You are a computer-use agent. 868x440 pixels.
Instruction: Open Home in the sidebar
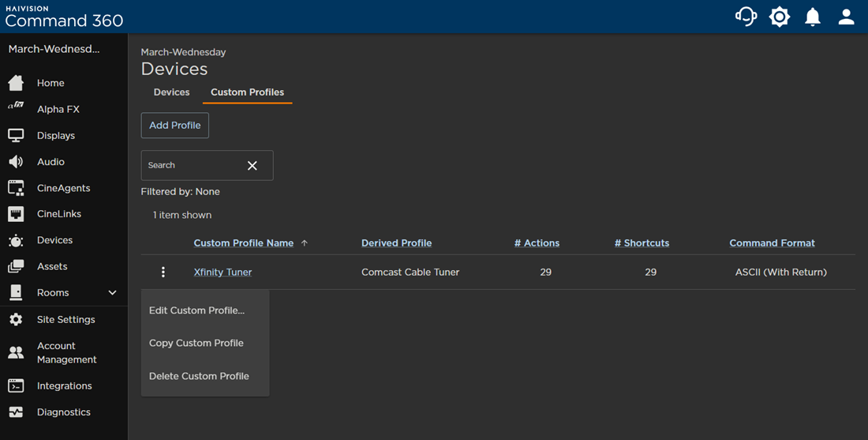point(51,83)
